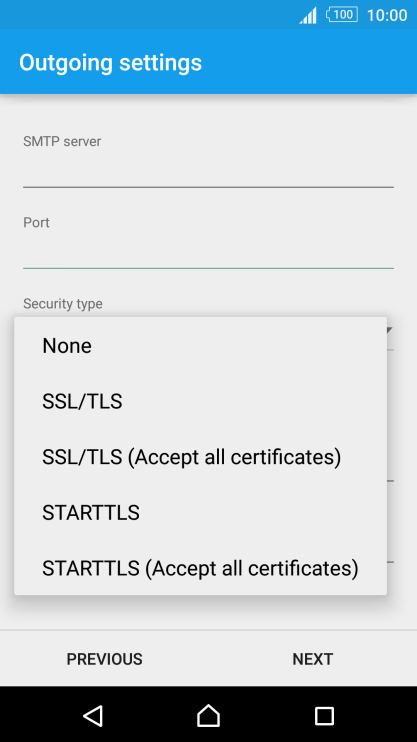Open recent apps with the square icon

(x=324, y=716)
